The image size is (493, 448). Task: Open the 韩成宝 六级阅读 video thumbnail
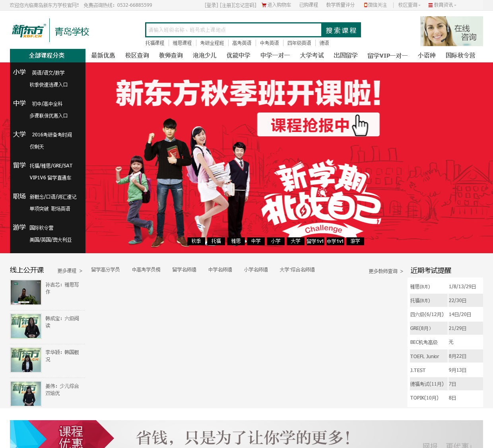coord(26,326)
